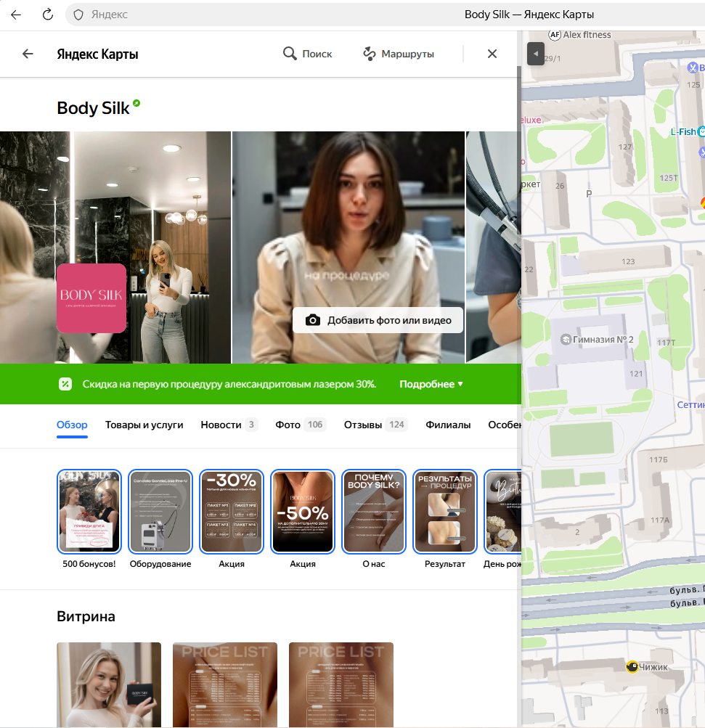Click the Чижик store marker on map

coord(632,667)
